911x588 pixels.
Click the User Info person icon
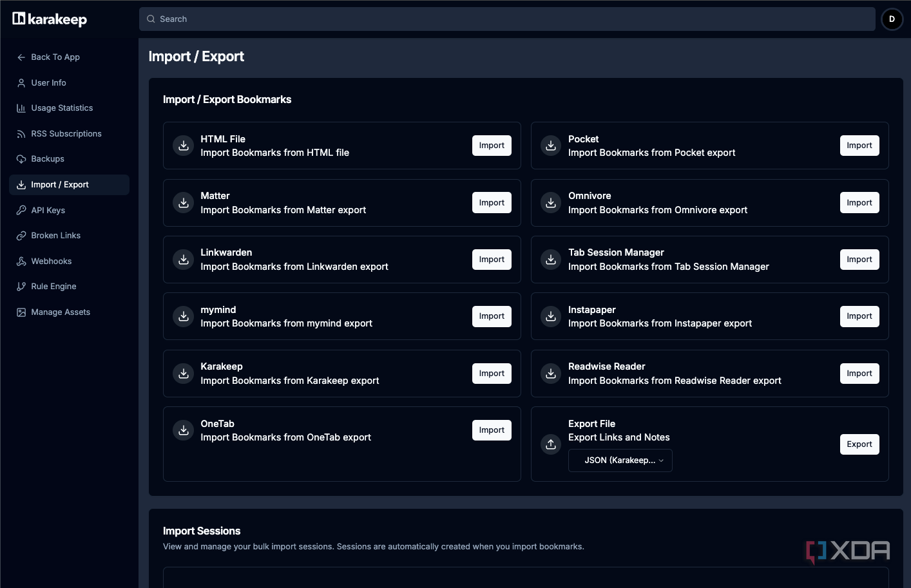point(21,83)
